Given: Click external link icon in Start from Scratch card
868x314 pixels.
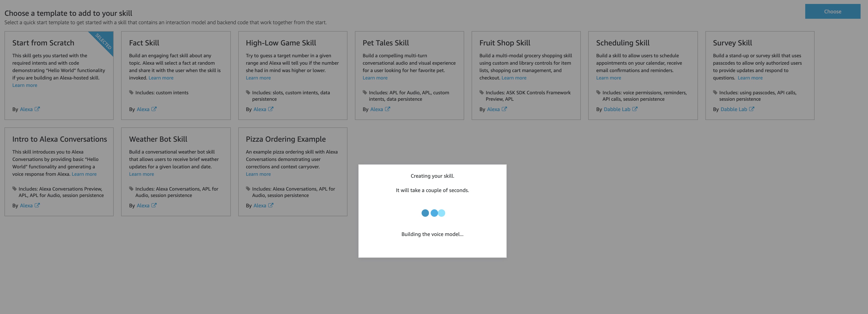Looking at the screenshot, I should point(37,109).
